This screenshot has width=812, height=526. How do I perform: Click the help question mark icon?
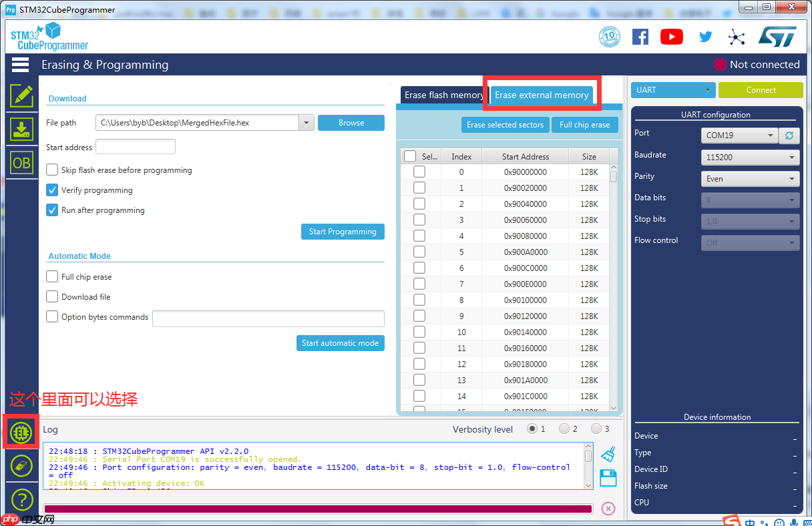tap(21, 499)
